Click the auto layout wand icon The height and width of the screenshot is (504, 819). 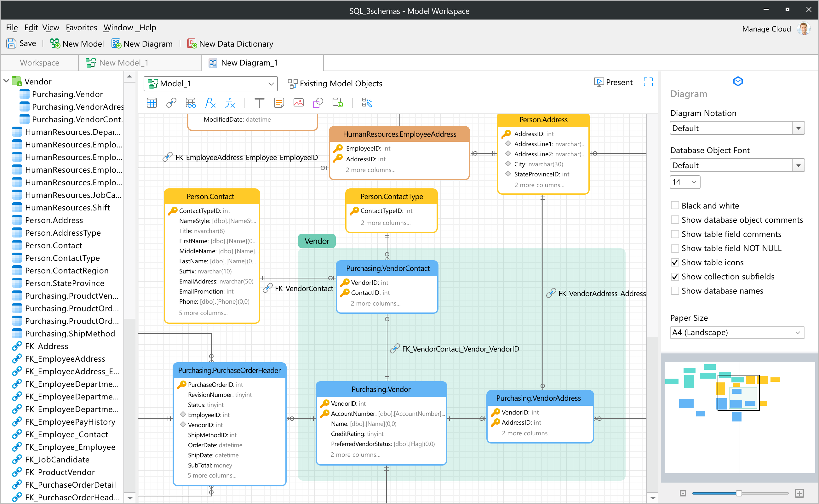tap(367, 103)
